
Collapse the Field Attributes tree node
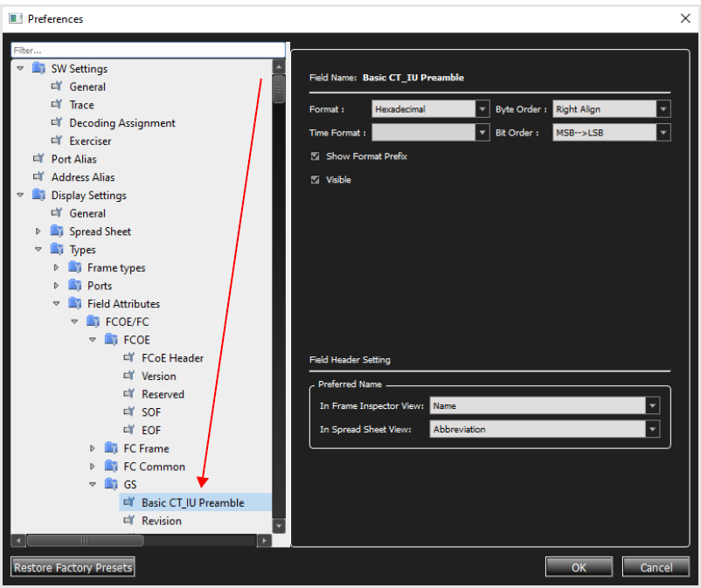tap(56, 303)
